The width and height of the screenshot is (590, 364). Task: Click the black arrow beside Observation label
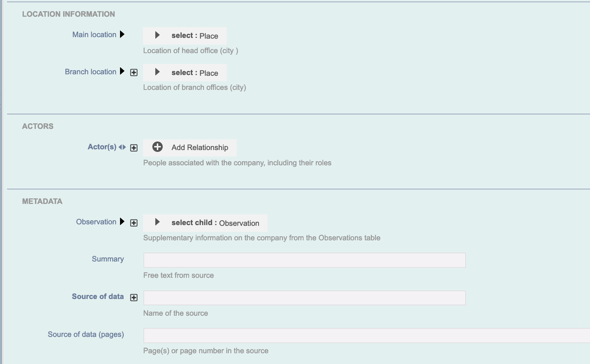pos(122,222)
